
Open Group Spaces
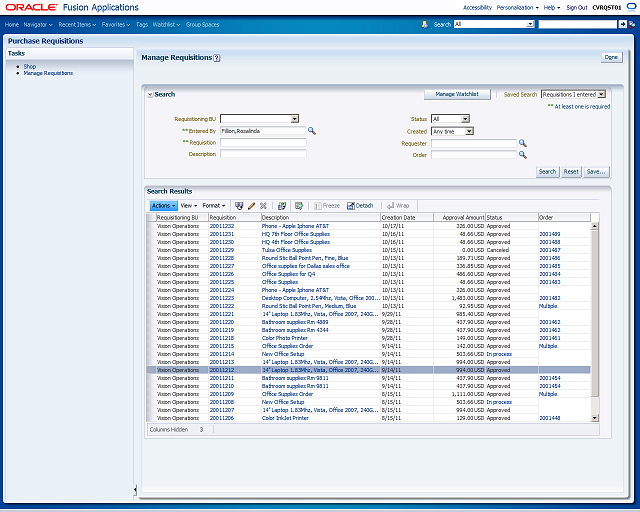(202, 24)
